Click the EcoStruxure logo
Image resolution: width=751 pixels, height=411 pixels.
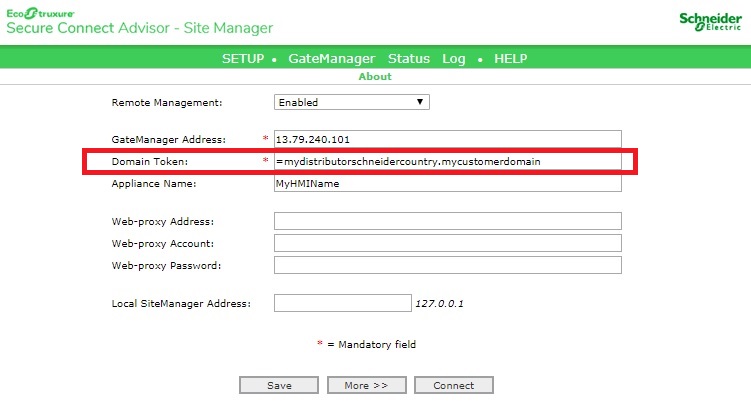(x=40, y=13)
